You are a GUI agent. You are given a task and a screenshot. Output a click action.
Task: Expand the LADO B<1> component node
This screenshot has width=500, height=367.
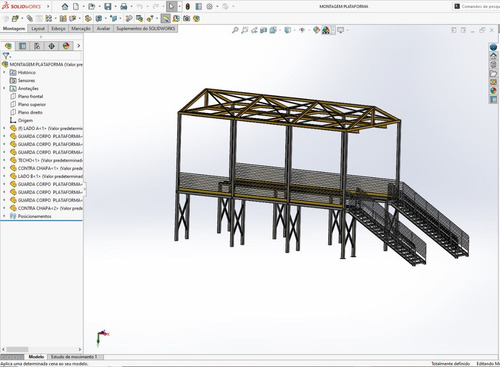point(4,176)
